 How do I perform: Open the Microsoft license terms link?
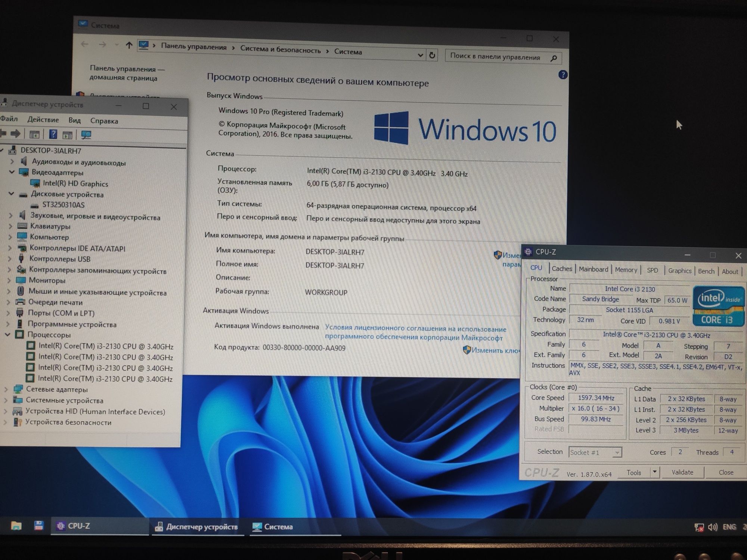point(415,333)
